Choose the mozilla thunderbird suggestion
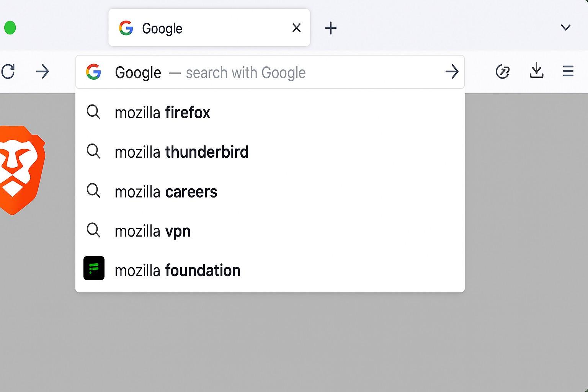This screenshot has height=392, width=588. pyautogui.click(x=181, y=152)
